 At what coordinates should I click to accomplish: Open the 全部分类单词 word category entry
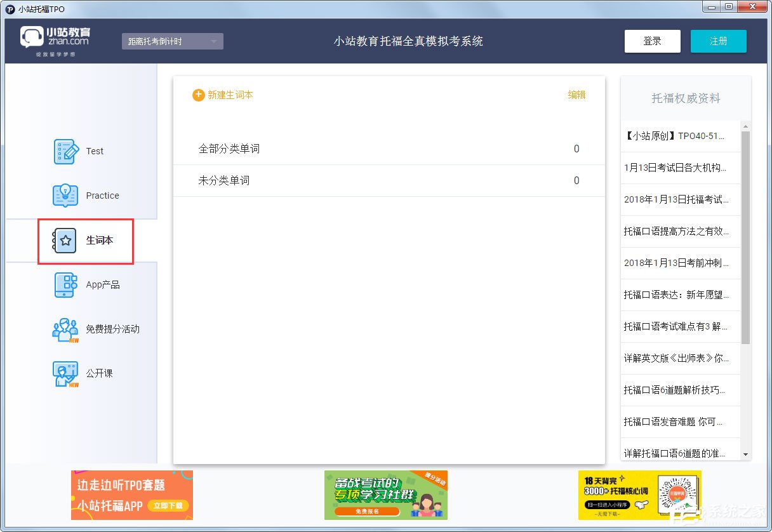click(389, 149)
